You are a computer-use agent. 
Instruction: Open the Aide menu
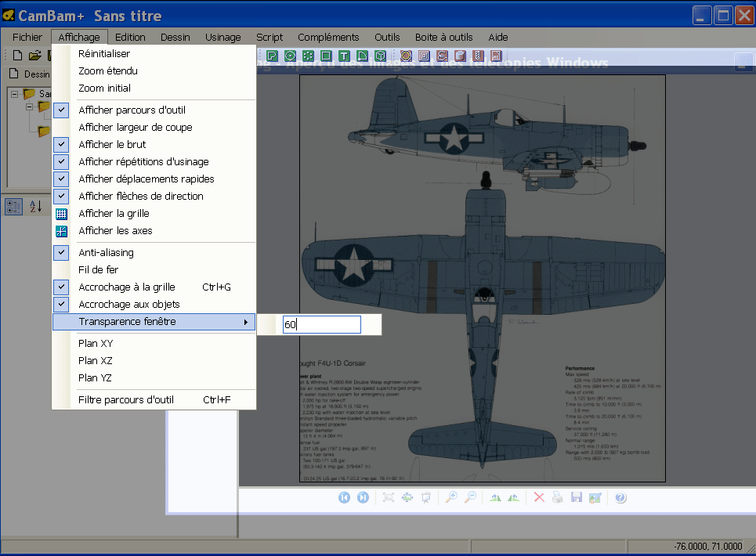(x=498, y=37)
